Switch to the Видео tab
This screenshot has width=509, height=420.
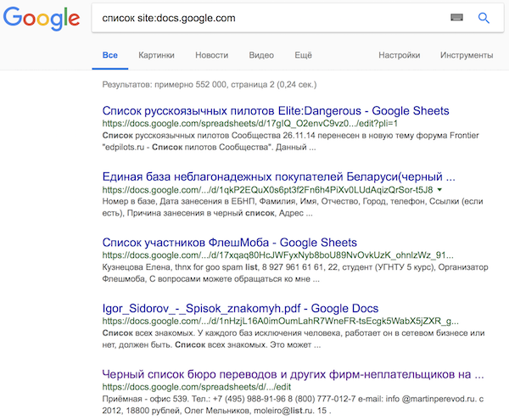261,55
